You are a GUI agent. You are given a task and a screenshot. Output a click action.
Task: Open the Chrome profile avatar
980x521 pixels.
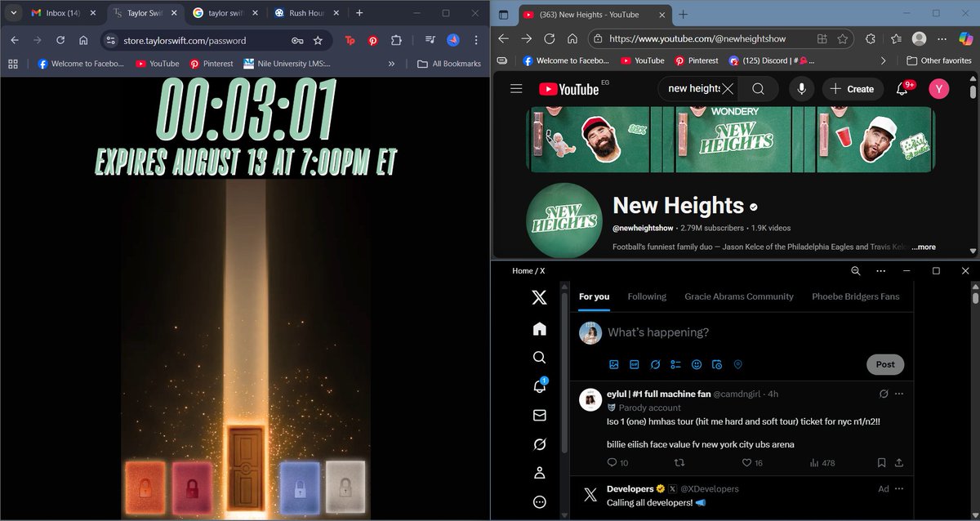[453, 40]
